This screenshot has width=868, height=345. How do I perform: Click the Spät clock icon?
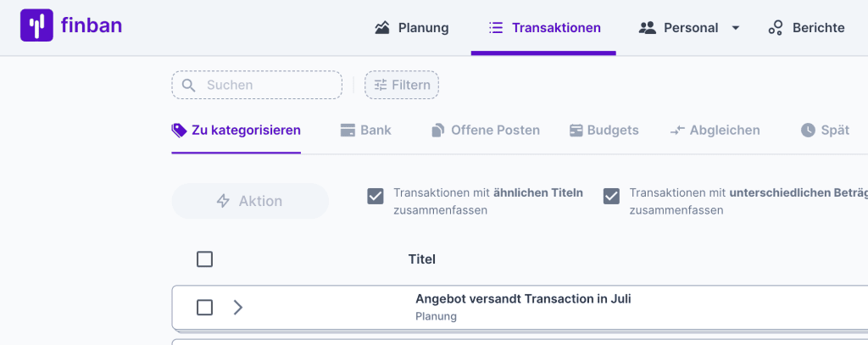[808, 131]
